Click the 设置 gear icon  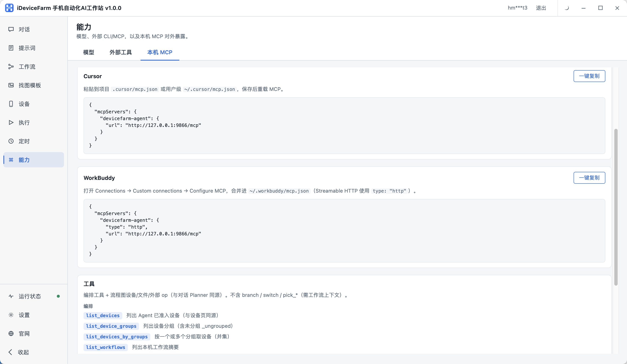[11, 315]
